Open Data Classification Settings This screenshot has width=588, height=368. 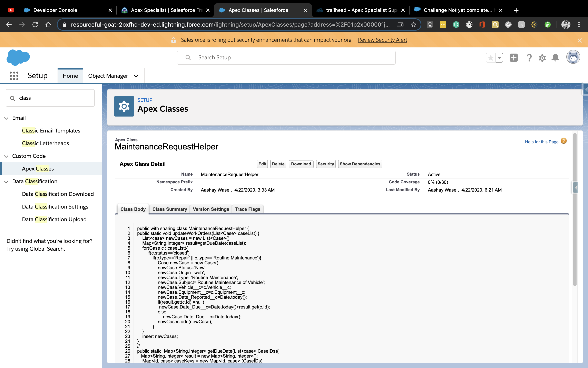point(55,207)
